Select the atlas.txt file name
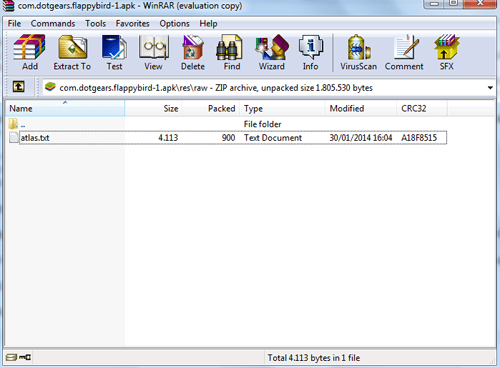This screenshot has height=368, width=500. [x=35, y=138]
